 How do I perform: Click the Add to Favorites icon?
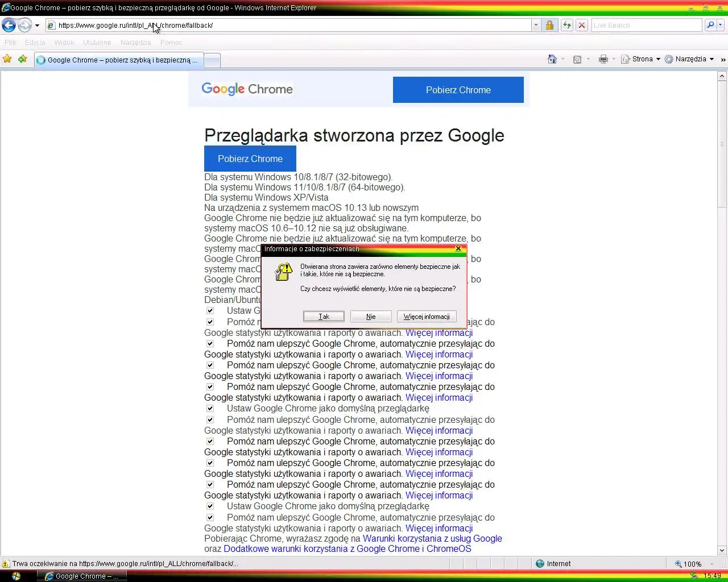(22, 59)
